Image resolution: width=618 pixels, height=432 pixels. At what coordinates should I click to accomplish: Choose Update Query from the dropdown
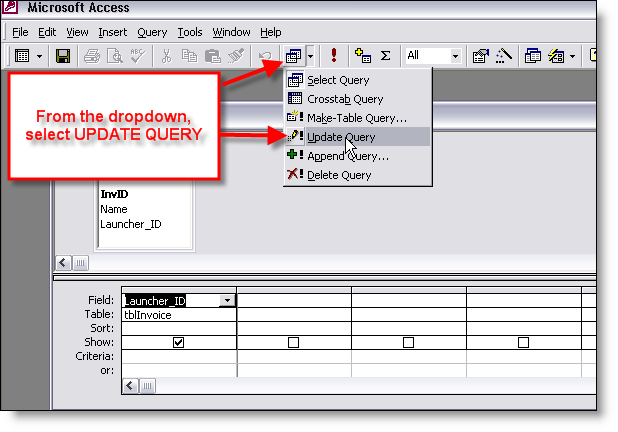point(358,137)
